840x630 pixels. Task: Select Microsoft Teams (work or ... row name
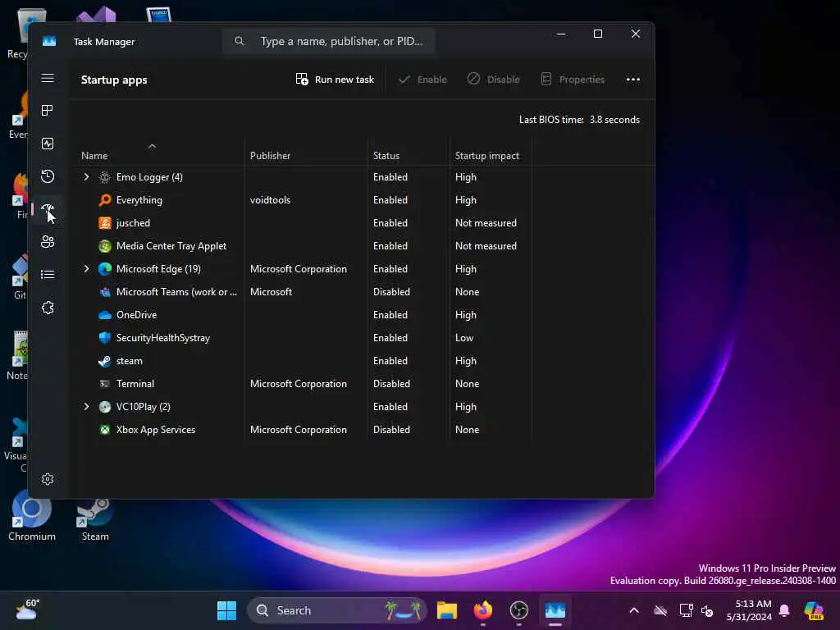[x=177, y=292]
